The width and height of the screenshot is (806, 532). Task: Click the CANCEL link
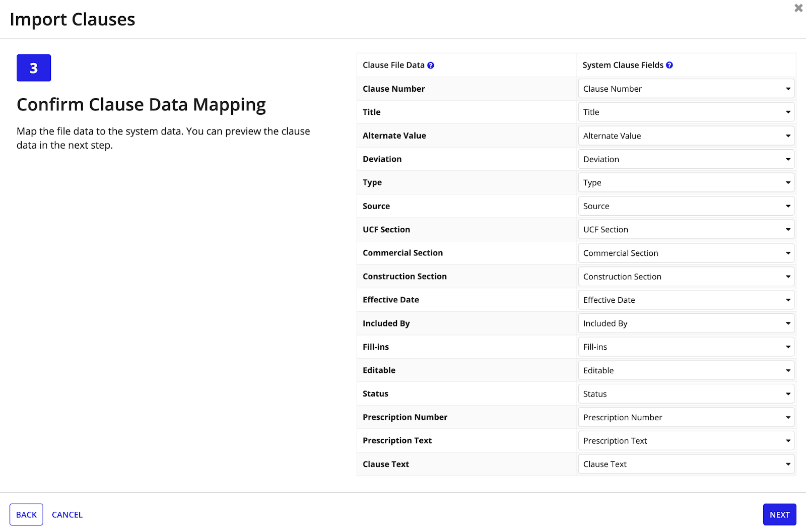[x=67, y=515]
